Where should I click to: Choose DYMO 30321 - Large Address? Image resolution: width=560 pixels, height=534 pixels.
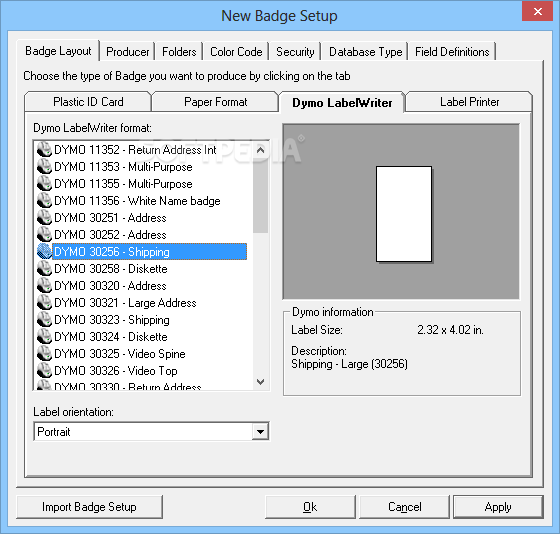tap(125, 303)
